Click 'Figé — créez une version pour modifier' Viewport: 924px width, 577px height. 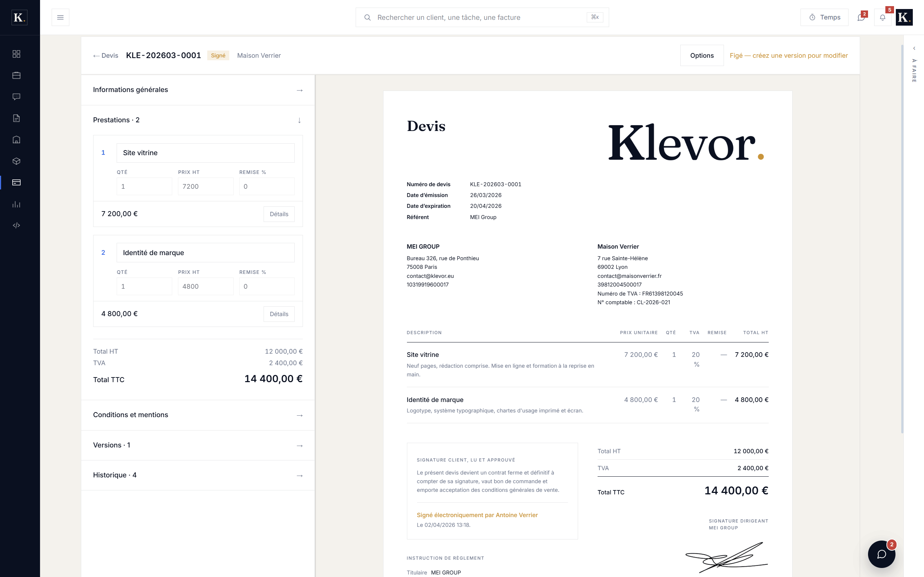click(x=789, y=55)
